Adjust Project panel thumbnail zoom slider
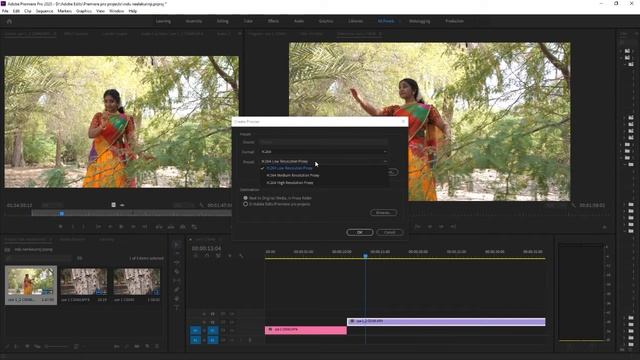The width and height of the screenshot is (640, 360). point(56,346)
